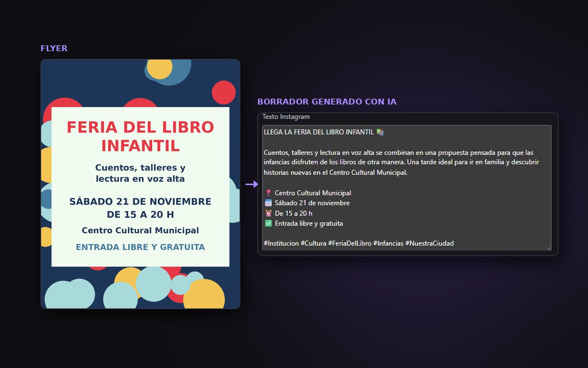Click the #FeriaDelLibro hashtag
The height and width of the screenshot is (368, 588).
(349, 243)
